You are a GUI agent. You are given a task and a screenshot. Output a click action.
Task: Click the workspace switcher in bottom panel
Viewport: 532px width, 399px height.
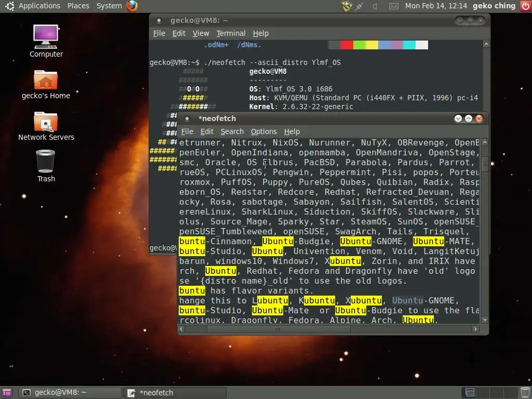click(x=489, y=393)
